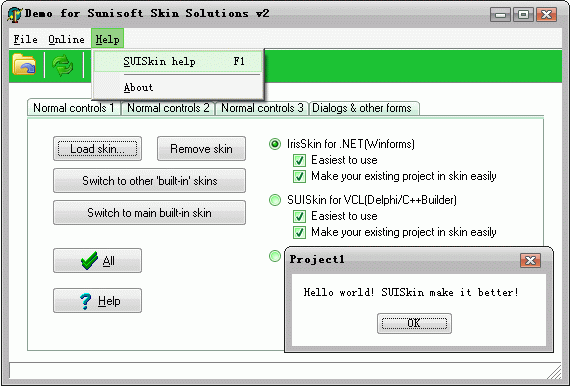570x386 pixels.
Task: Click the Hello world message text
Action: point(411,292)
